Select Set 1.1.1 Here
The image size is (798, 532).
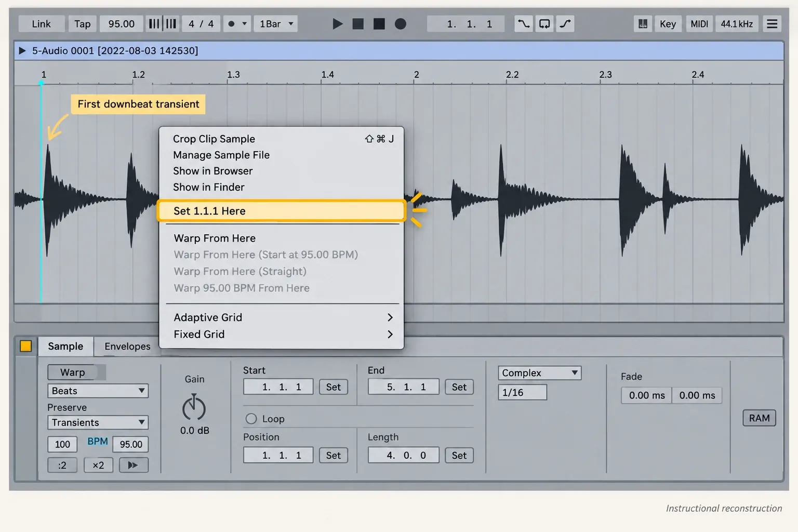281,211
